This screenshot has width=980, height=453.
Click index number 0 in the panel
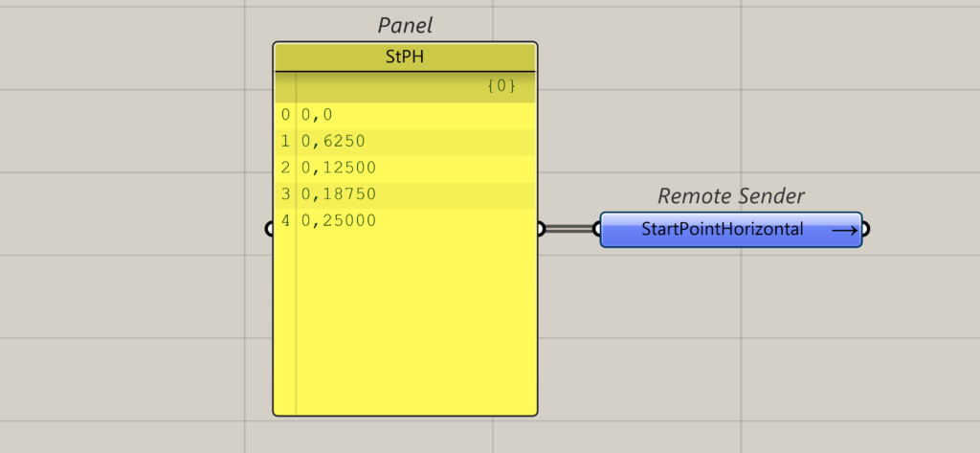click(285, 115)
